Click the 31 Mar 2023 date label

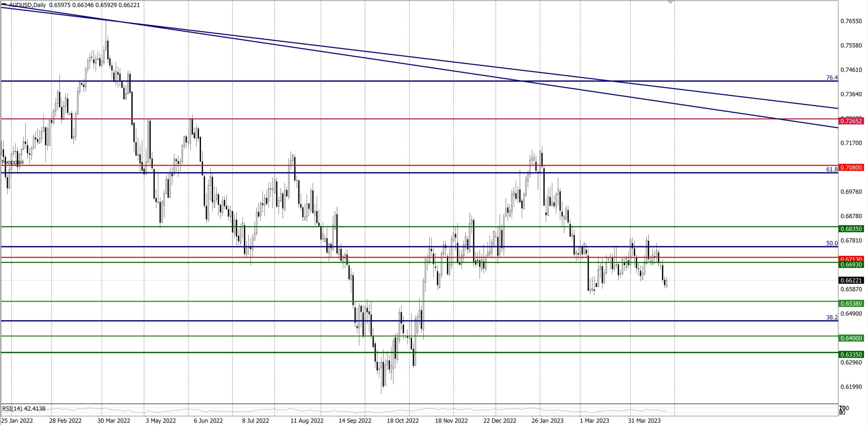click(644, 421)
